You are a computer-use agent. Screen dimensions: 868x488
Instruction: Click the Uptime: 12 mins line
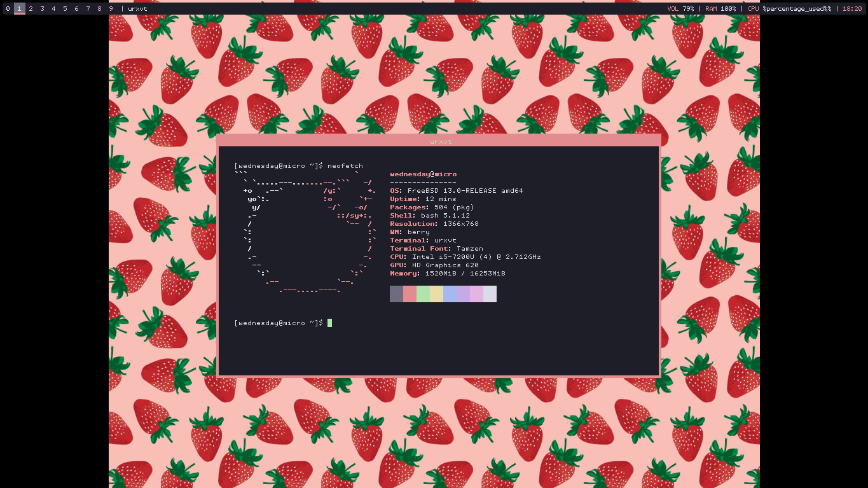coord(423,199)
